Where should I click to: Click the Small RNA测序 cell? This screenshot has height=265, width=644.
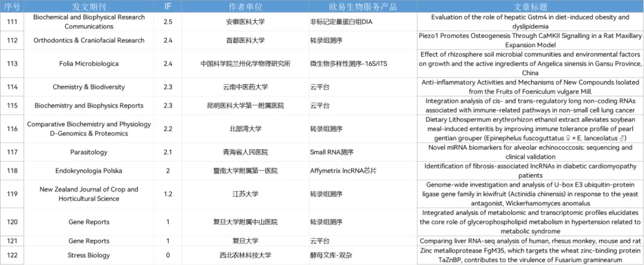point(363,152)
